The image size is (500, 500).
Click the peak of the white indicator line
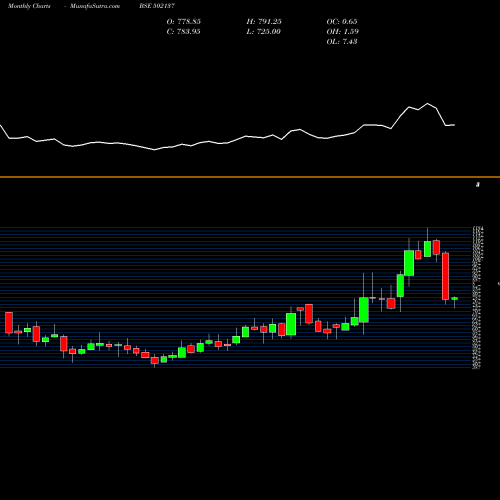coord(427,104)
